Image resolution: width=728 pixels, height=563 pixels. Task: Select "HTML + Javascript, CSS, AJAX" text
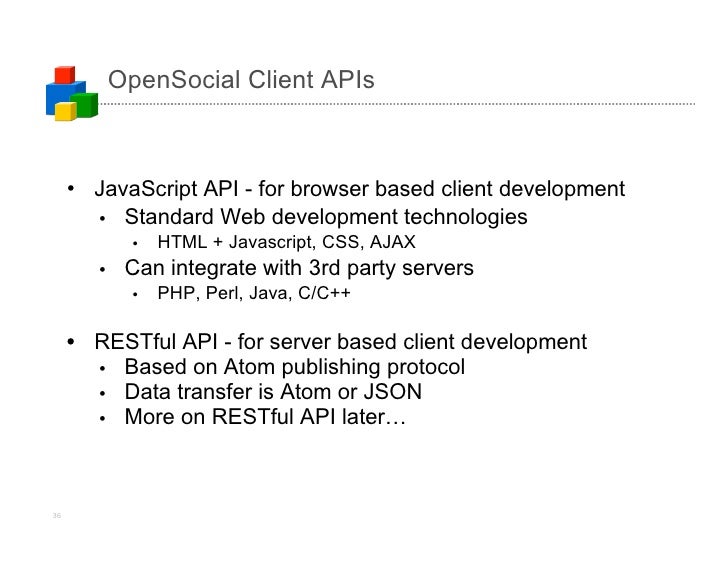[x=286, y=242]
